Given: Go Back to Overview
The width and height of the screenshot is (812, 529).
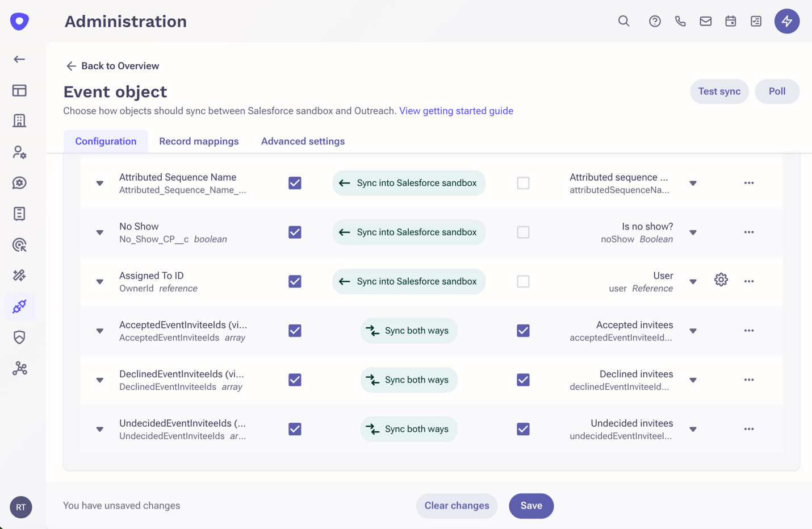Looking at the screenshot, I should pos(112,66).
